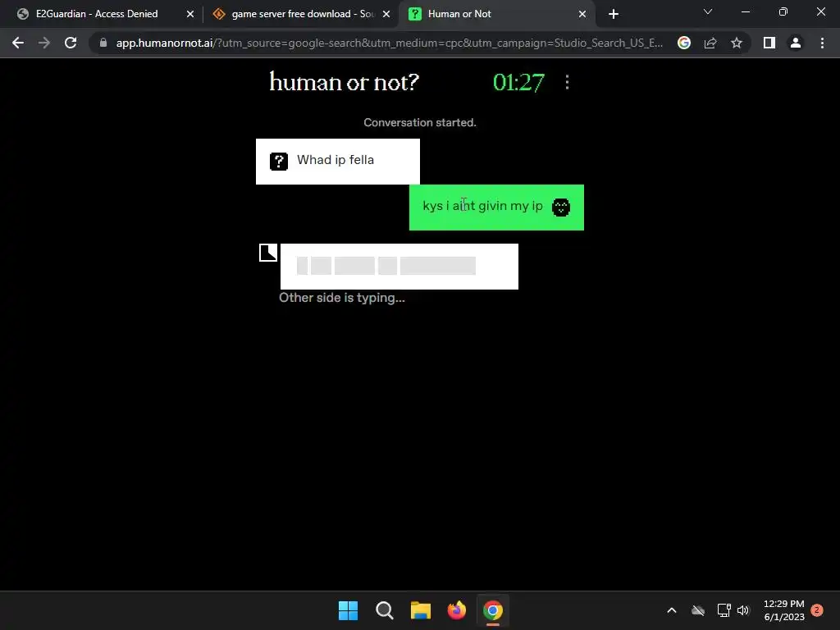840x630 pixels.
Task: Click 'Other side is typing...' status text
Action: (x=342, y=298)
